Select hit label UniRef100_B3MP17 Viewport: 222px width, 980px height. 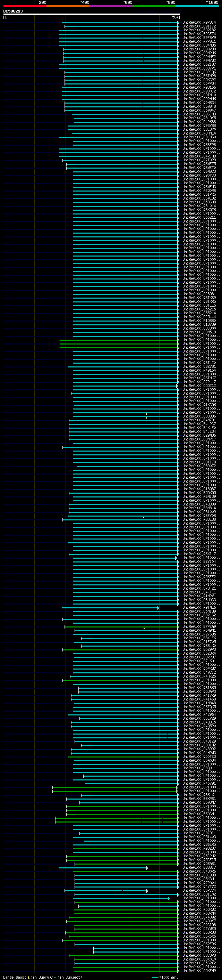(x=199, y=439)
